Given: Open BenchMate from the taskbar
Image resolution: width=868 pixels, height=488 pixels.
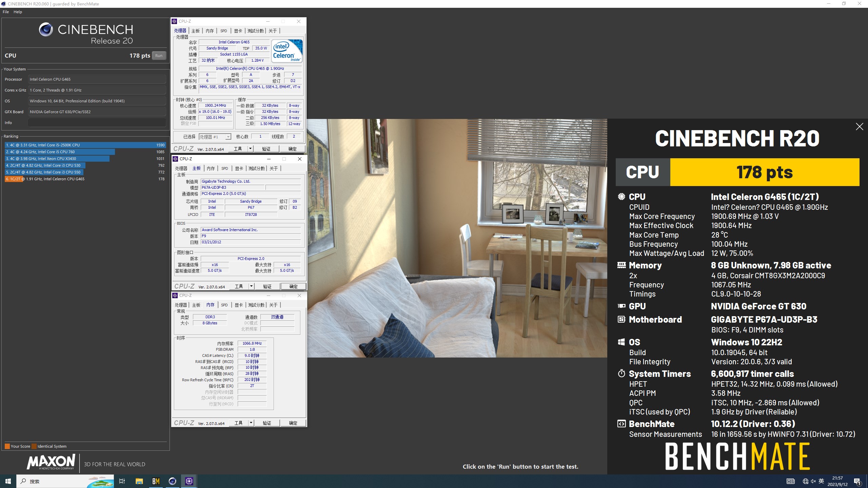Looking at the screenshot, I should tap(156, 481).
